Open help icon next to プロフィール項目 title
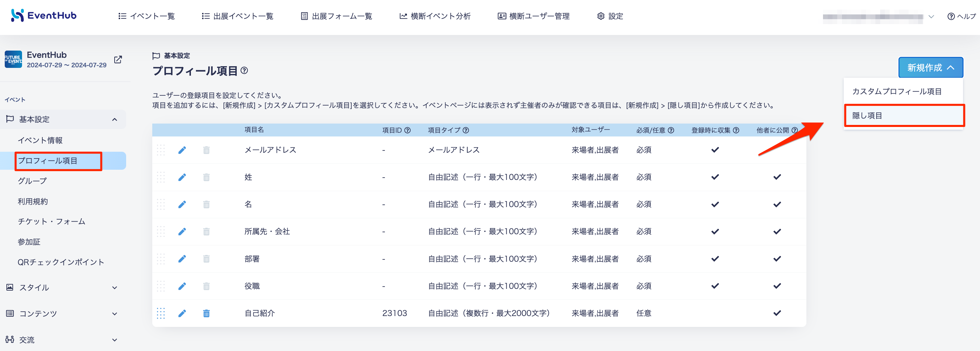 pyautogui.click(x=244, y=70)
